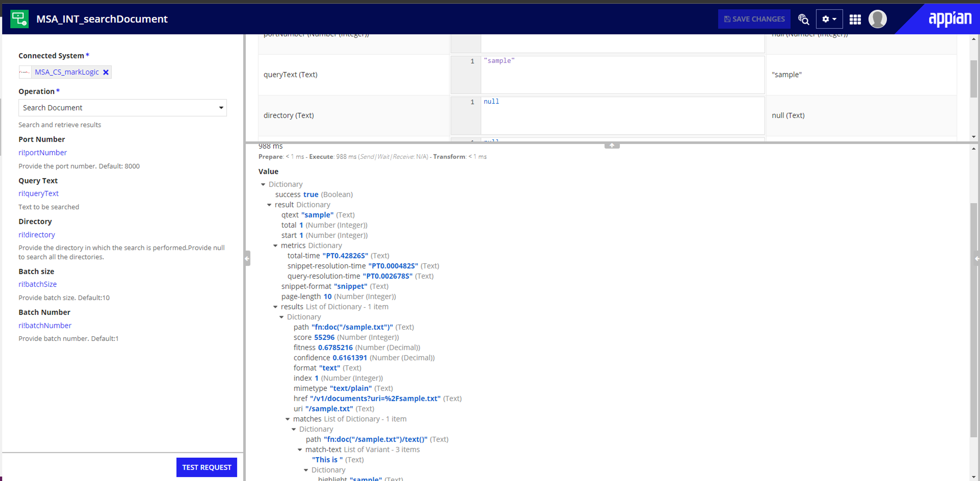Select the score 55296 value
980x481 pixels.
point(324,337)
